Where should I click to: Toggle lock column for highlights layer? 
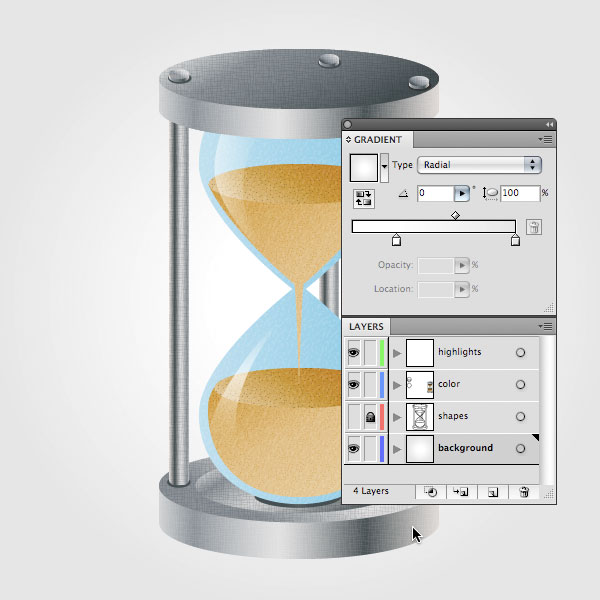[x=370, y=352]
